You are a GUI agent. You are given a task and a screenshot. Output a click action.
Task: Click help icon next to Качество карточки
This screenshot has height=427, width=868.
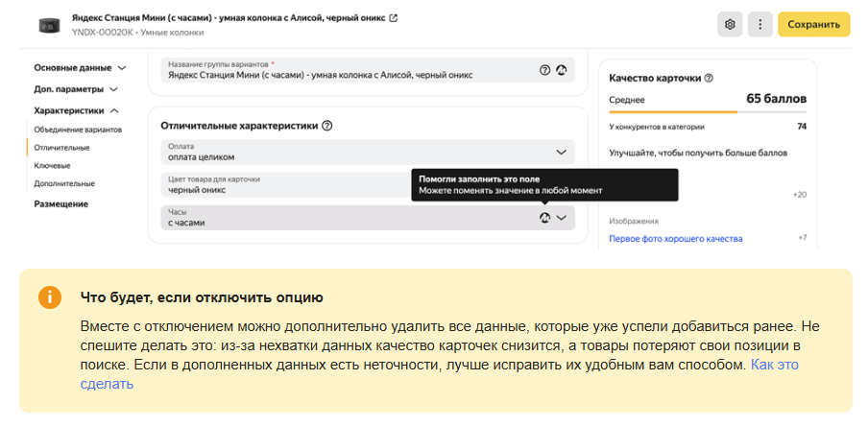click(x=708, y=78)
